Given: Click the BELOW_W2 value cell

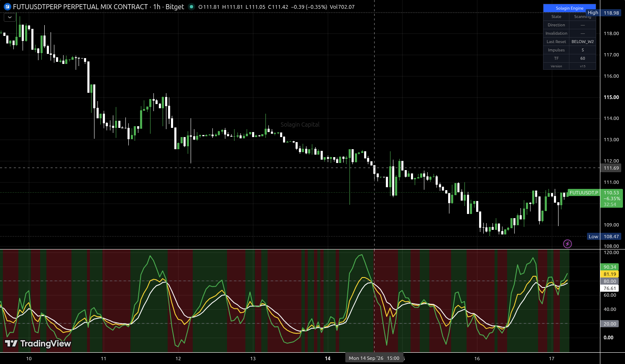Looking at the screenshot, I should [x=583, y=42].
